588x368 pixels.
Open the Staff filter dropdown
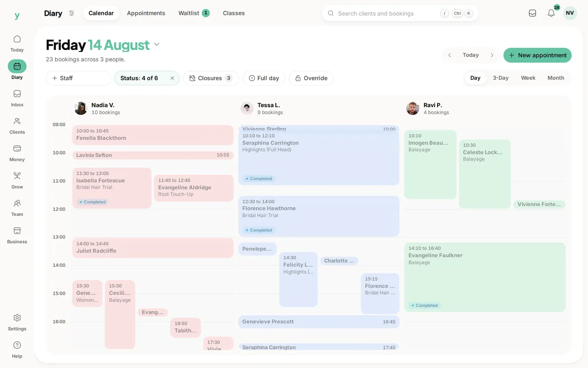[x=78, y=78]
